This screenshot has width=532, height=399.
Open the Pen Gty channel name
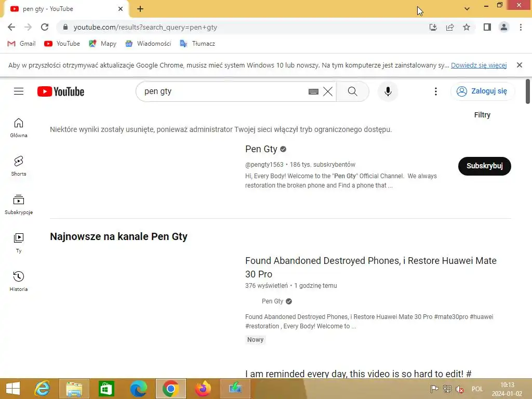[x=261, y=149]
